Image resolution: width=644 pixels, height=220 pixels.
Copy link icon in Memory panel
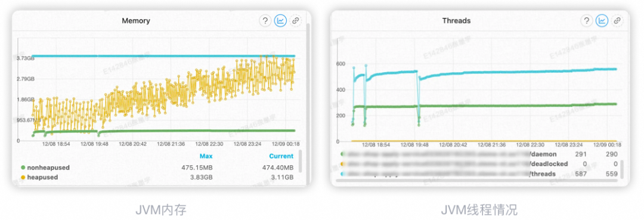point(295,20)
